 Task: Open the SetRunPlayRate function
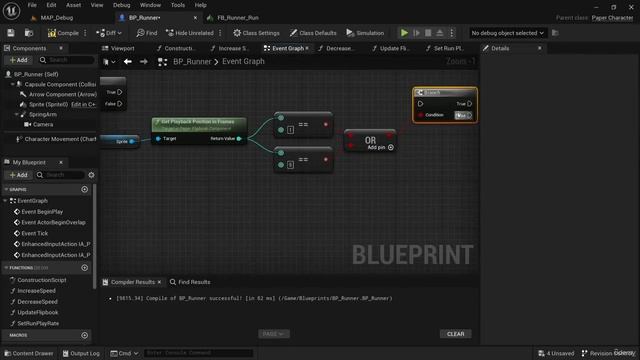click(38, 323)
